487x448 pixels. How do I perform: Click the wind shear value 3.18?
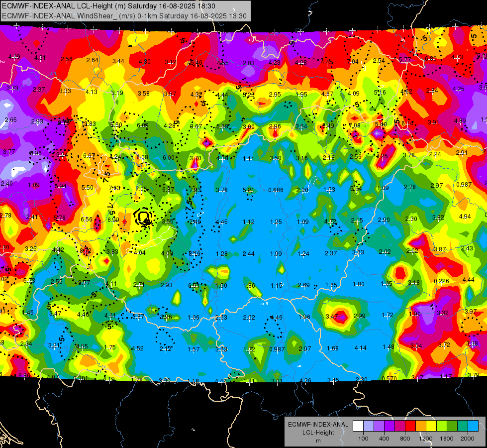(414, 283)
